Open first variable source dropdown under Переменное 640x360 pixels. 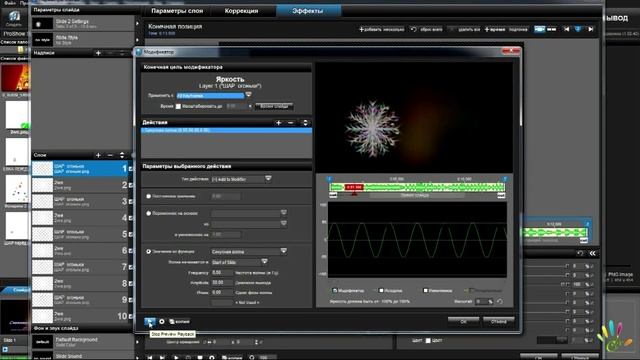pos(284,213)
